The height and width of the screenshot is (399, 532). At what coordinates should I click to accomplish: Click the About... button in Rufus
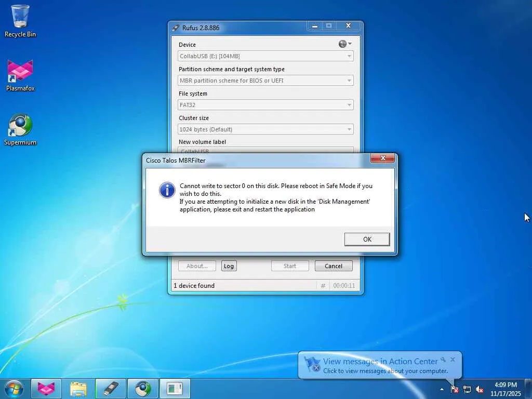197,266
